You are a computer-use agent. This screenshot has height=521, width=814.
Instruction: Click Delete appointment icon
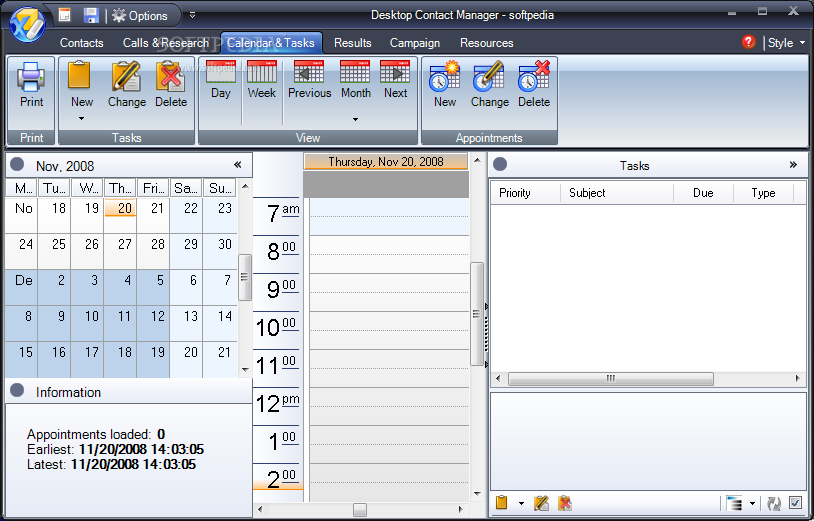[534, 76]
